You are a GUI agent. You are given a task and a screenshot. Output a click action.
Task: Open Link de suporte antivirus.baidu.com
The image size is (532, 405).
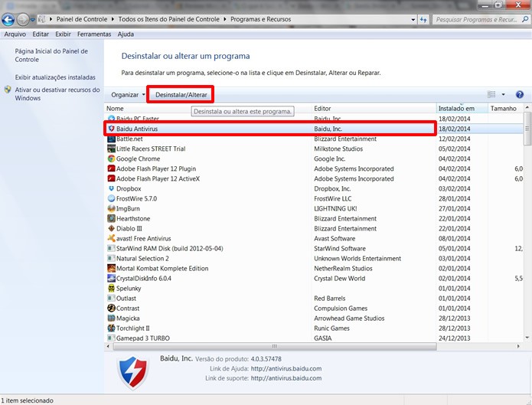point(286,378)
